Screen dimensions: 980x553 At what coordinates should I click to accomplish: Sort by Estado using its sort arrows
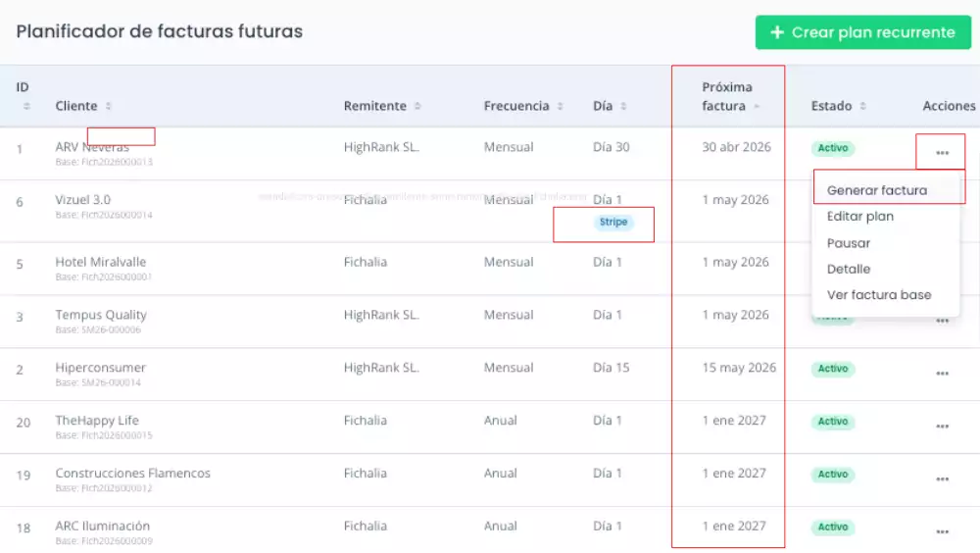point(862,106)
